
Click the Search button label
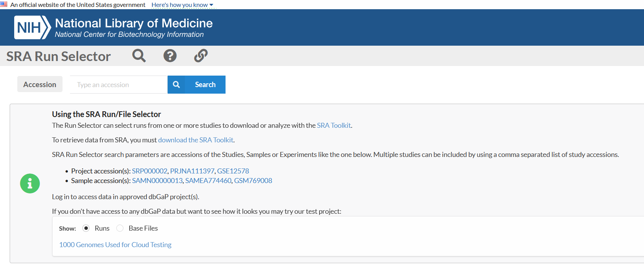click(205, 84)
